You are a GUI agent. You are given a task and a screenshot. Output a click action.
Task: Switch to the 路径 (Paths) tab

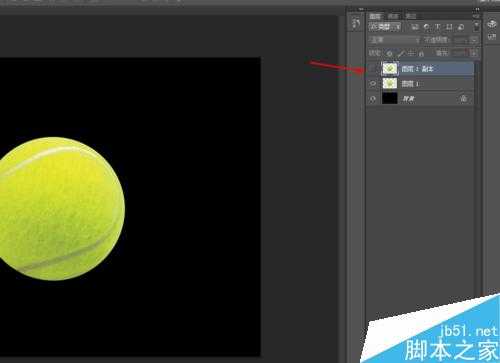[x=410, y=16]
